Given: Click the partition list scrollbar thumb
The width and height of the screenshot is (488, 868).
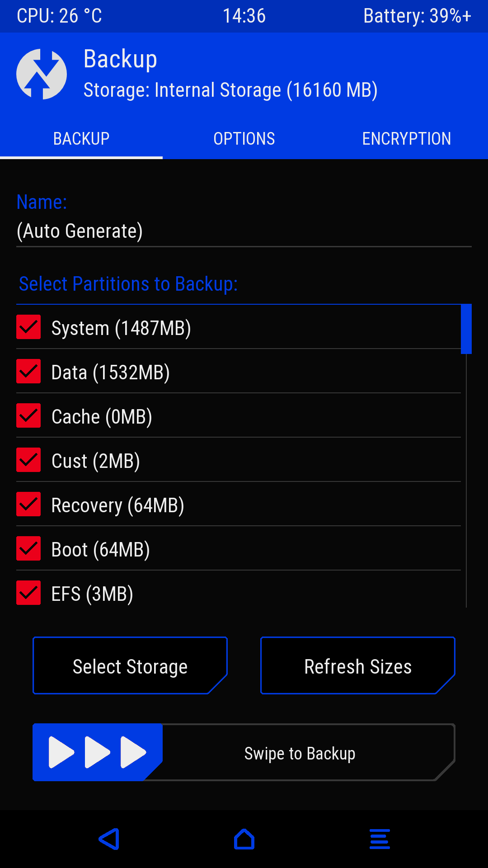Looking at the screenshot, I should point(466,329).
